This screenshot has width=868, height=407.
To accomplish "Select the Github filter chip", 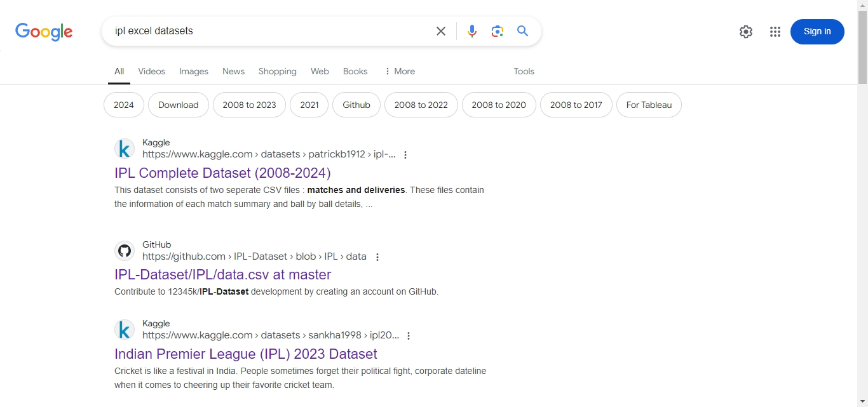I will [x=356, y=105].
